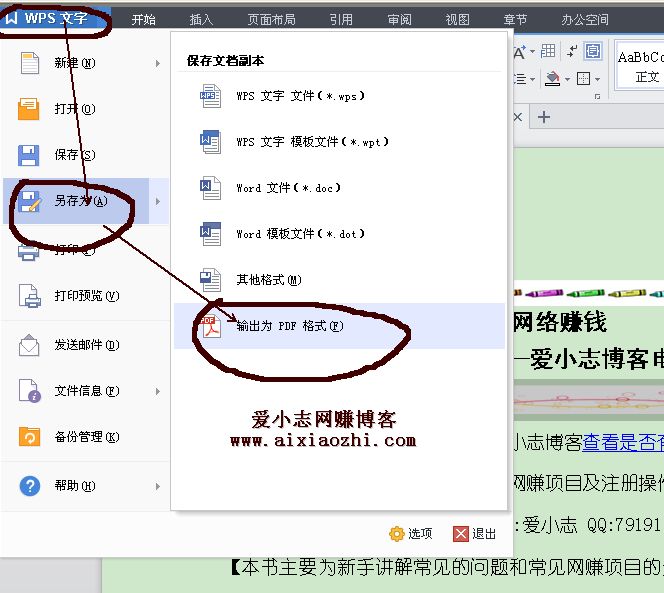Switch to the 章节 ribbon tab

tap(515, 19)
